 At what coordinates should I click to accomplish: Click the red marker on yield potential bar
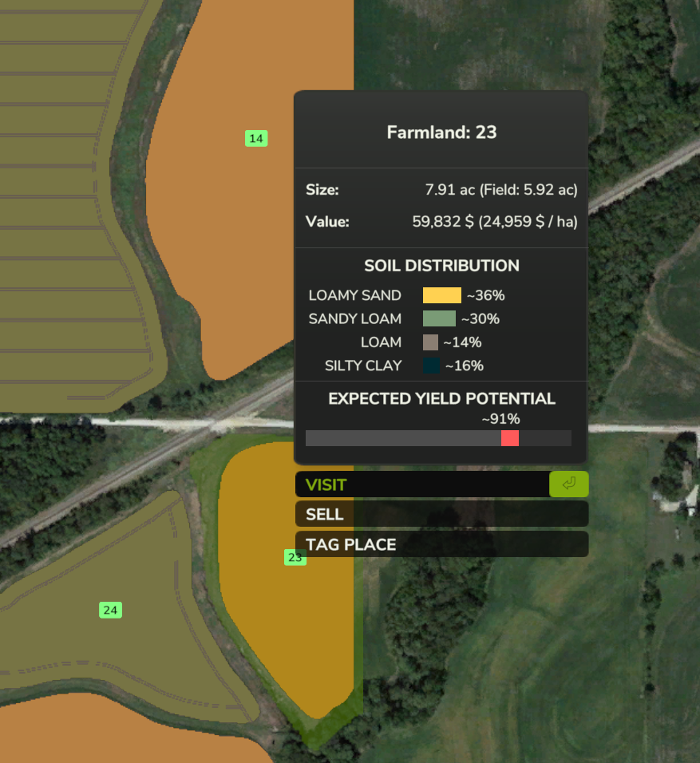[x=509, y=438]
